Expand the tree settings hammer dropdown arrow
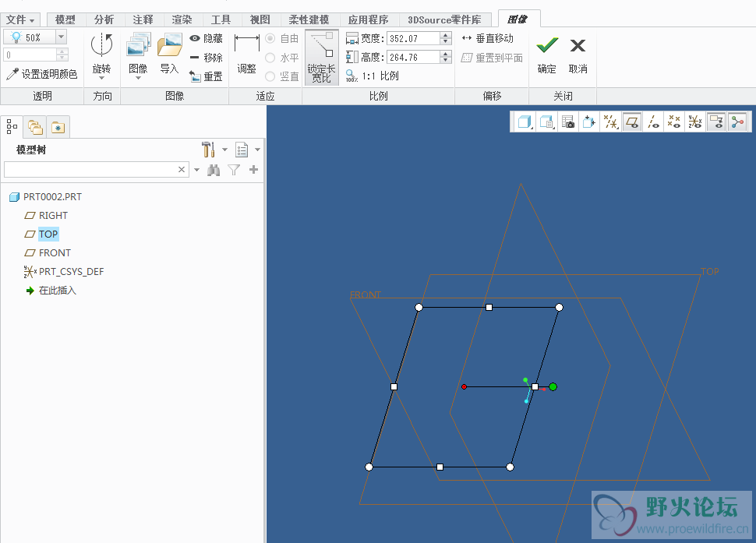Viewport: 756px width, 543px height. [x=224, y=150]
